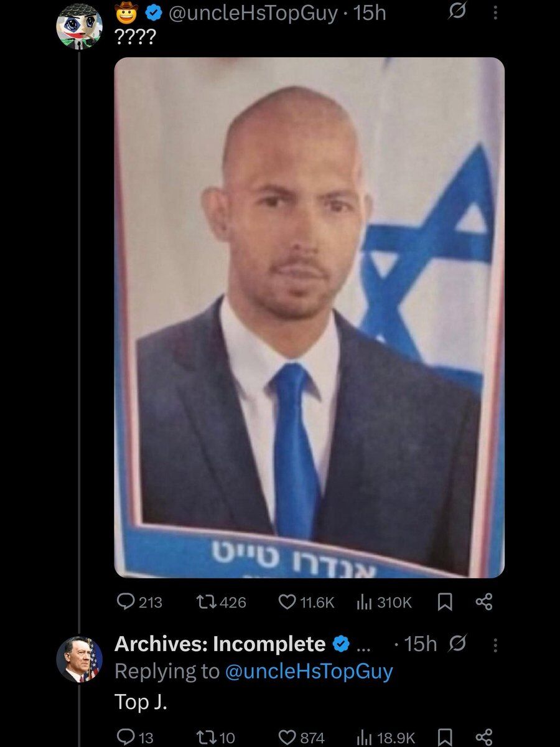The width and height of the screenshot is (560, 747).
Task: Open replies on the top post (213)
Action: [x=140, y=602]
